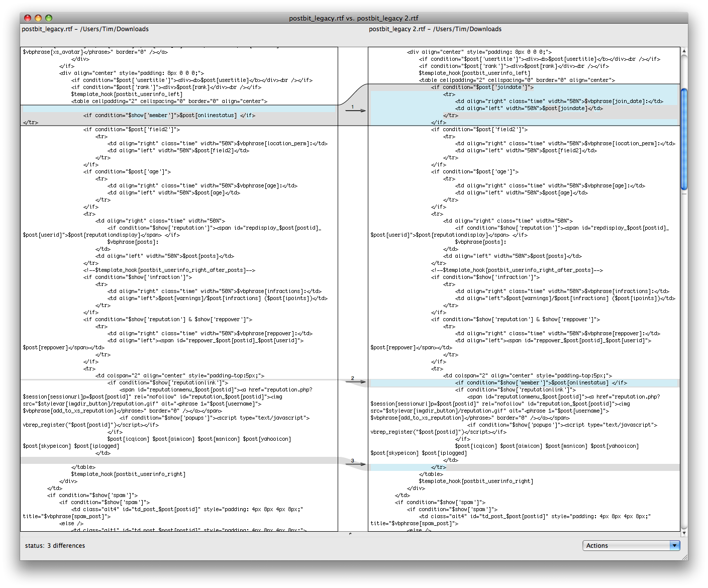Click '$vbphrase[location_perm]' line in left pane
The image size is (708, 588).
(x=218, y=143)
